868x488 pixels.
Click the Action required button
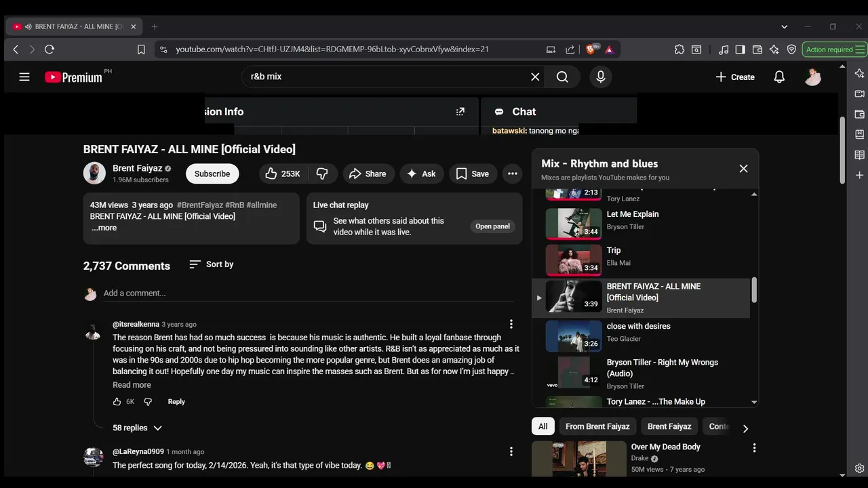point(835,49)
